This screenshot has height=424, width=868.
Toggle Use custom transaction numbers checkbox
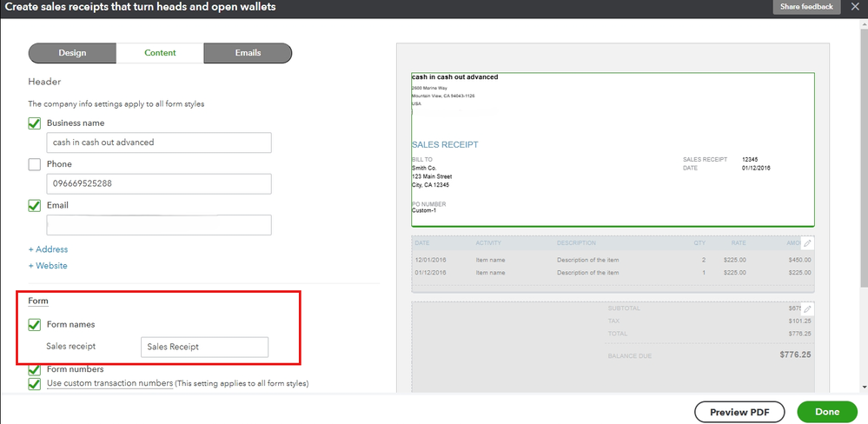(35, 383)
